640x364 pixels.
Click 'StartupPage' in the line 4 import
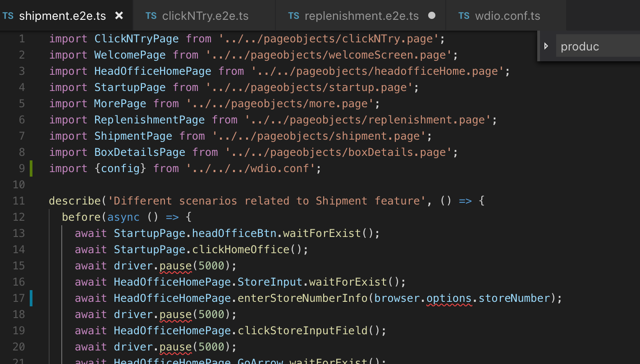[130, 87]
